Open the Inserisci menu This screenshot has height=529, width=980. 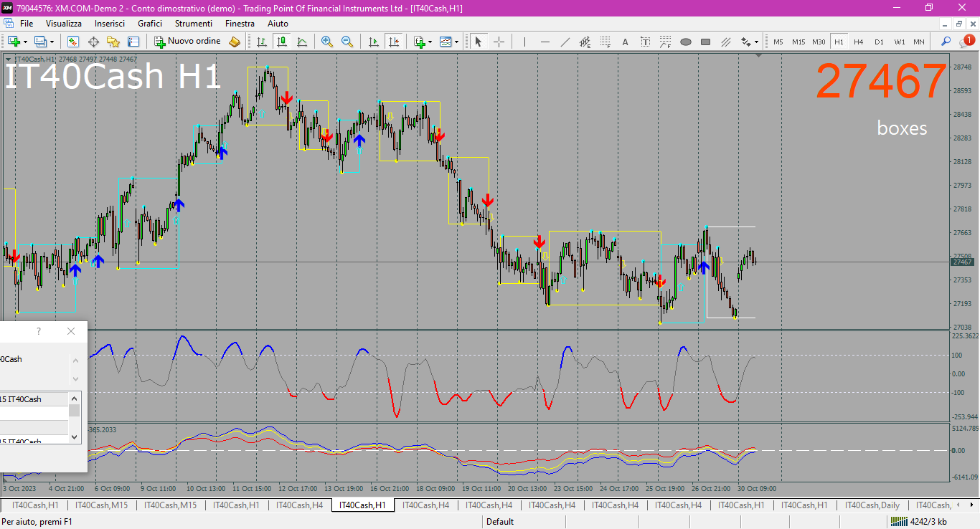[x=110, y=24]
